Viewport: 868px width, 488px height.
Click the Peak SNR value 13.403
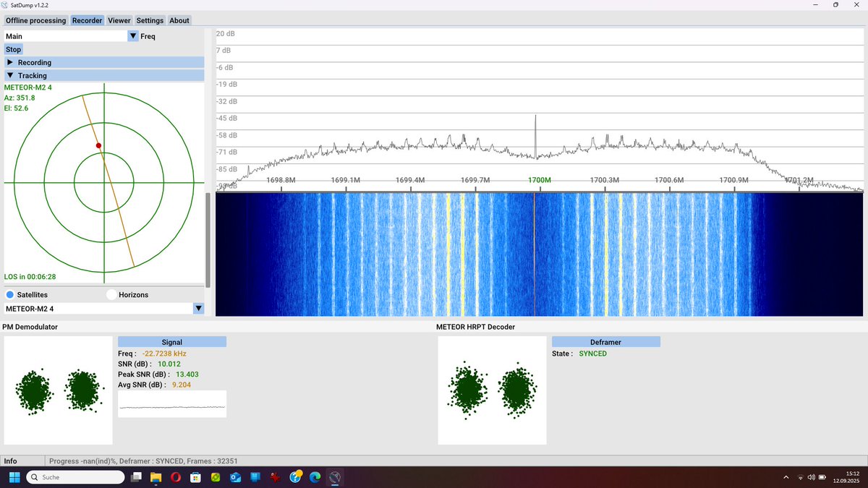(187, 374)
